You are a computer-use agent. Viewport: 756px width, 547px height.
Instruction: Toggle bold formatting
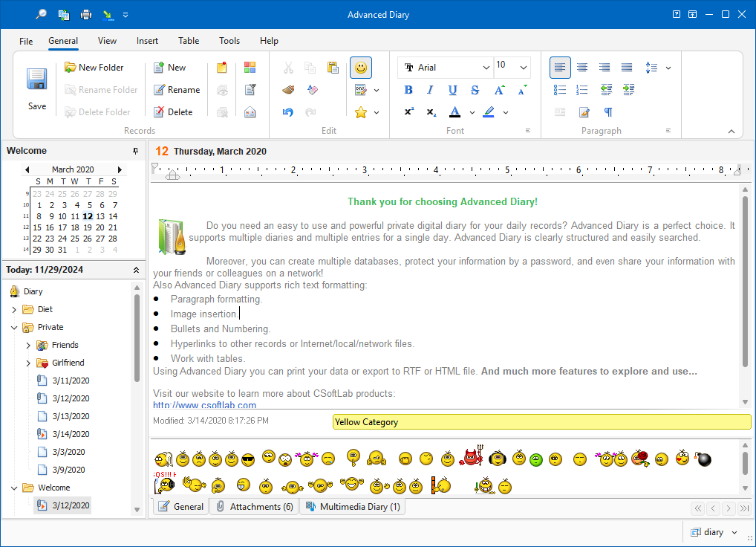tap(408, 90)
